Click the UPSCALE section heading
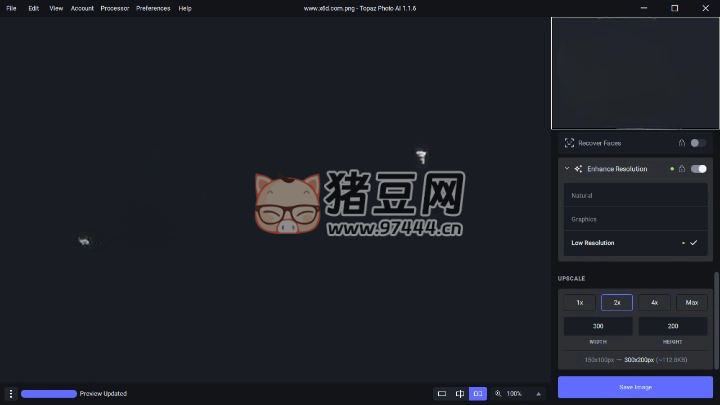Viewport: 720px width, 405px height. (x=571, y=278)
